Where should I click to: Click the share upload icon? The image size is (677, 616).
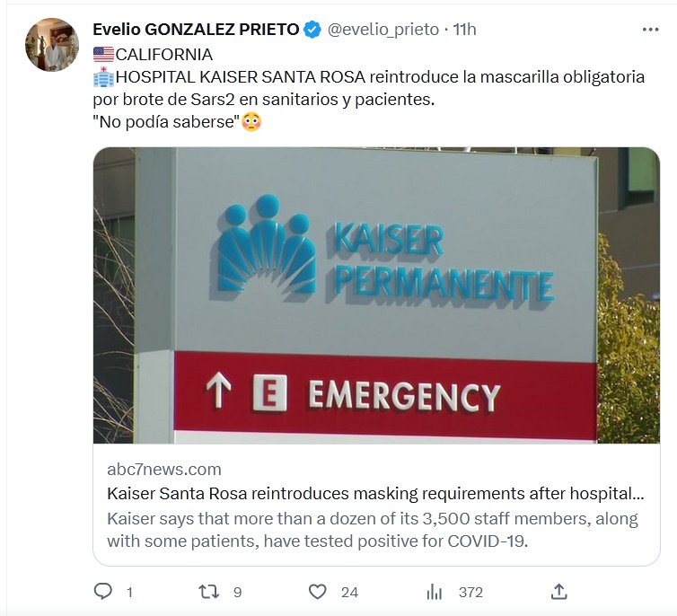tap(558, 592)
